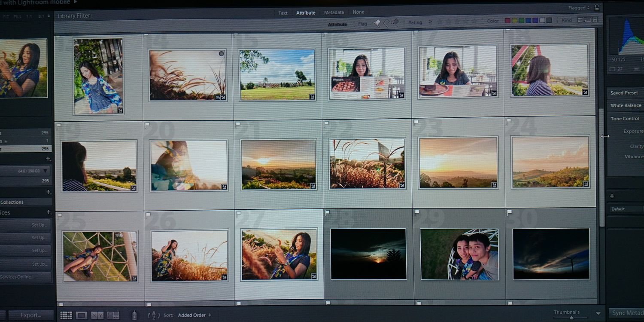The image size is (644, 322).
Task: Toggle pick flag on thumbnail 21
Action: click(x=237, y=124)
